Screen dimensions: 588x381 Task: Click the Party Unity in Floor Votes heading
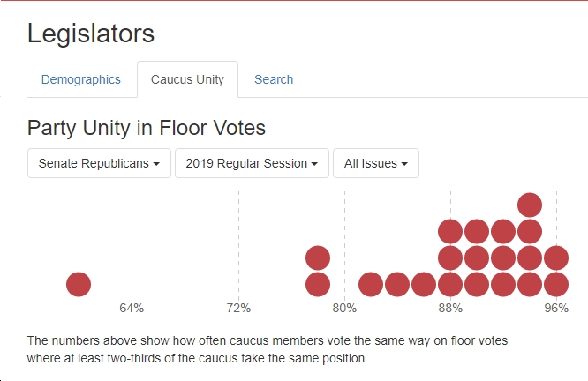point(147,128)
